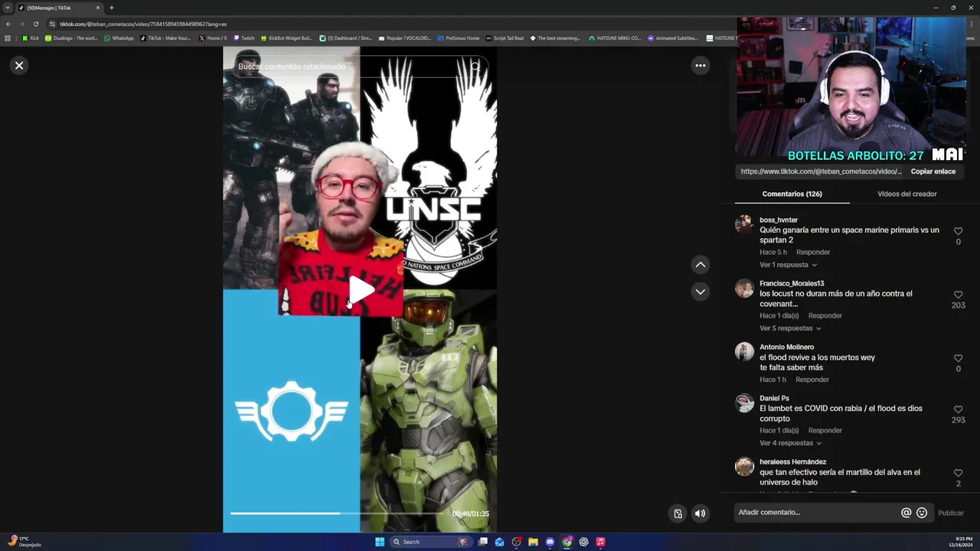Go to the next video with down arrow

click(x=700, y=292)
